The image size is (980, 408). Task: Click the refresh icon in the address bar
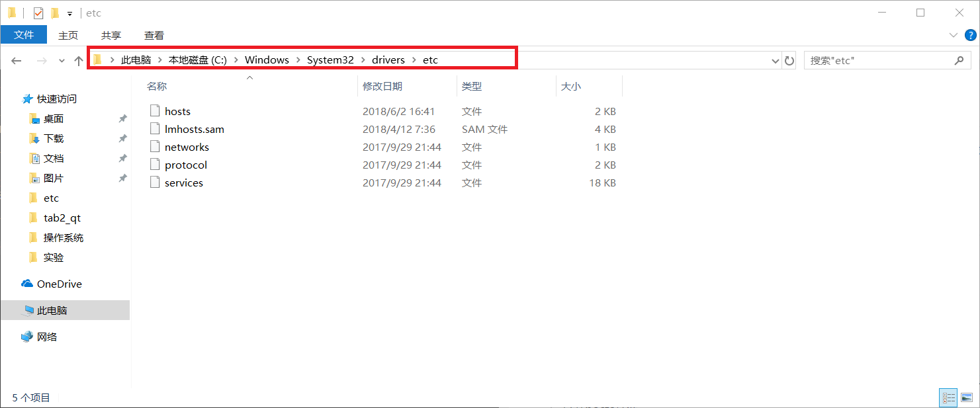(789, 60)
